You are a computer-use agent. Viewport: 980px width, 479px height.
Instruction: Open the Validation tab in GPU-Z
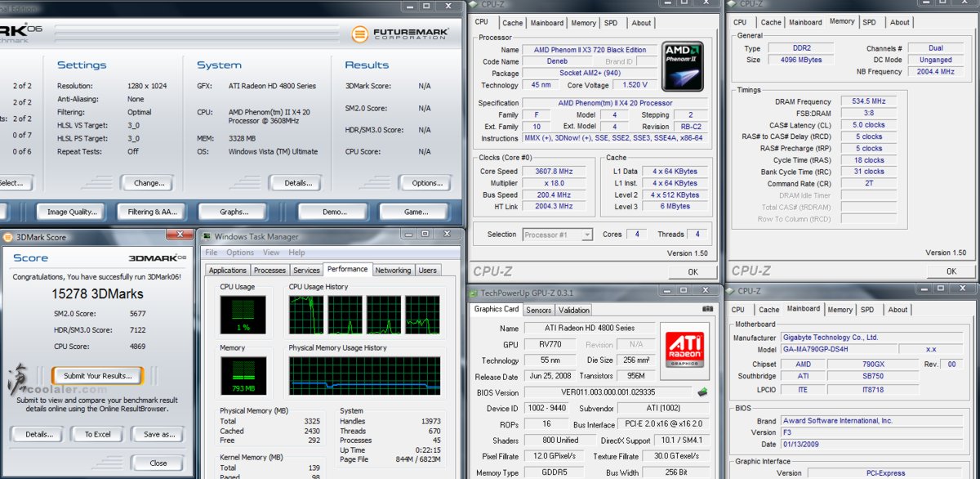(x=573, y=311)
